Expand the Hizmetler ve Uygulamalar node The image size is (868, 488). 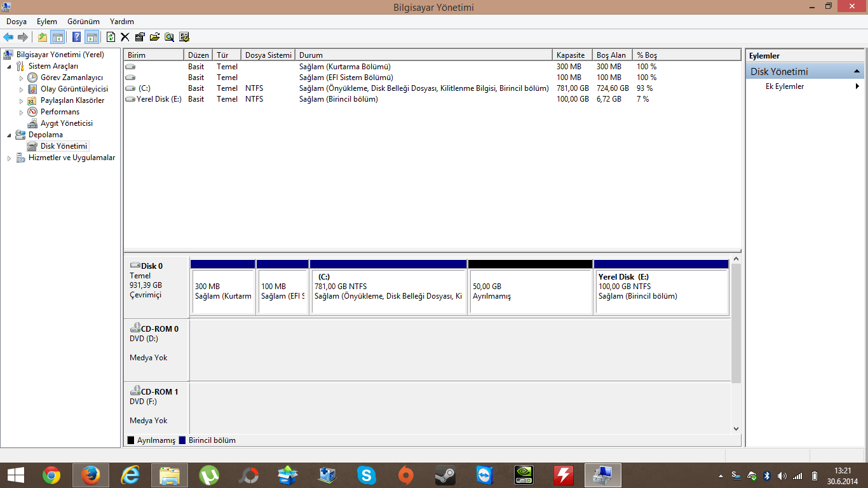(x=9, y=158)
